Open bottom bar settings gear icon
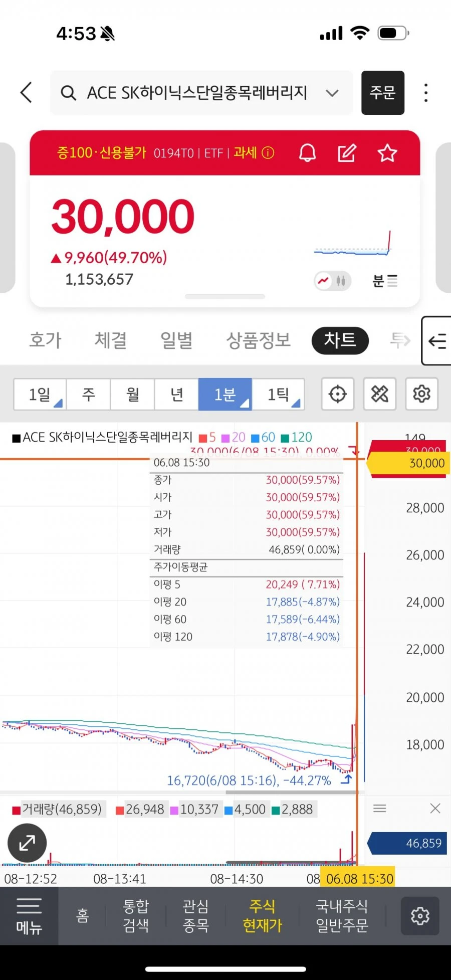Screen dimensions: 451x980 (x=420, y=916)
